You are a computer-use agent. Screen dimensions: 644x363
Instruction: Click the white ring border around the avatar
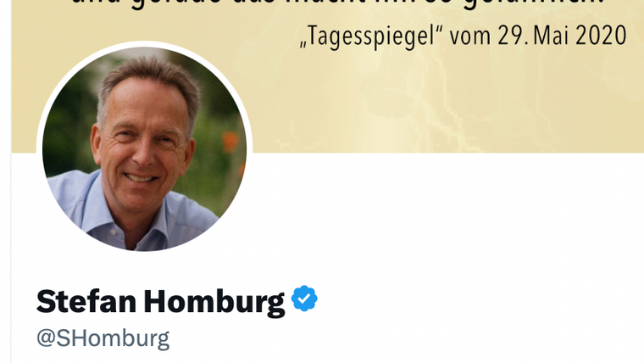pos(144,43)
